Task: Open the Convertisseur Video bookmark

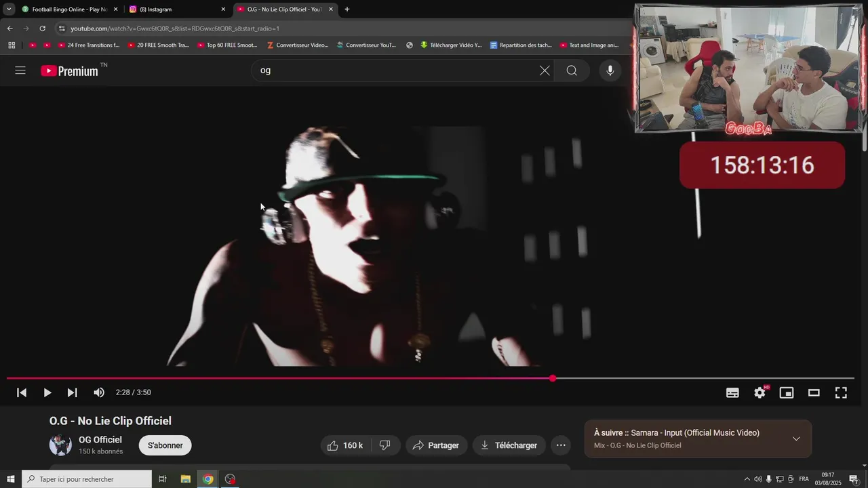Action: (298, 45)
